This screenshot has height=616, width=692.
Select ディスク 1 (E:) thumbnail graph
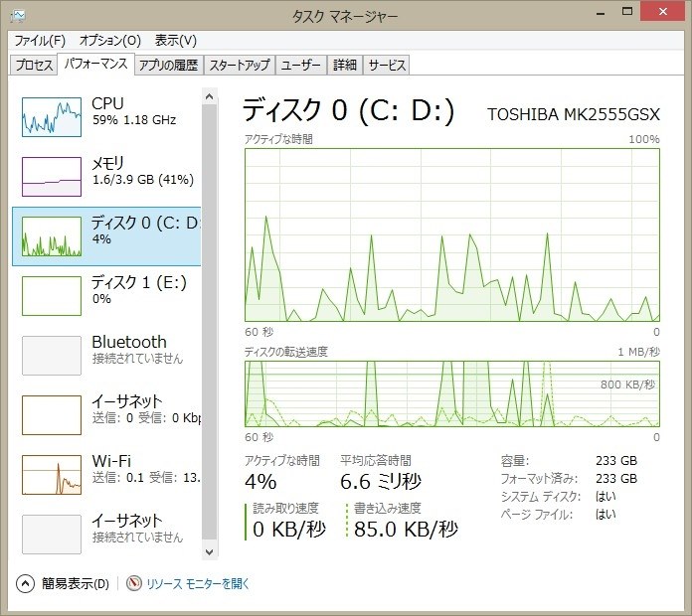pyautogui.click(x=52, y=296)
